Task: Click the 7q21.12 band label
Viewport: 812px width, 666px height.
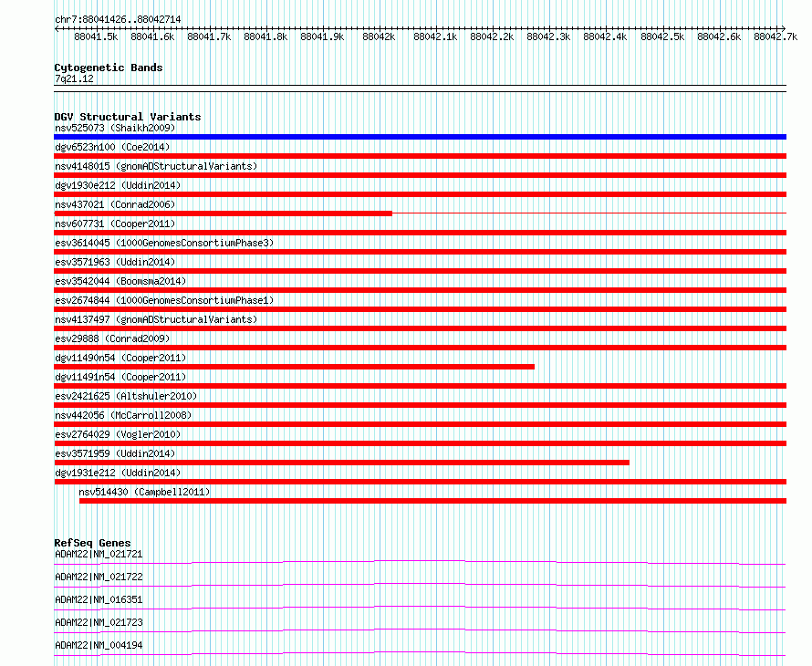Action: point(74,78)
